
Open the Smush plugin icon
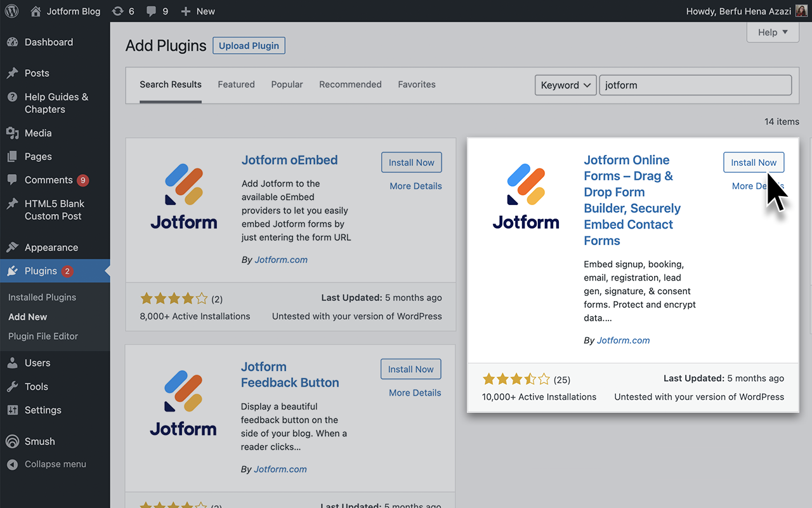click(x=14, y=441)
